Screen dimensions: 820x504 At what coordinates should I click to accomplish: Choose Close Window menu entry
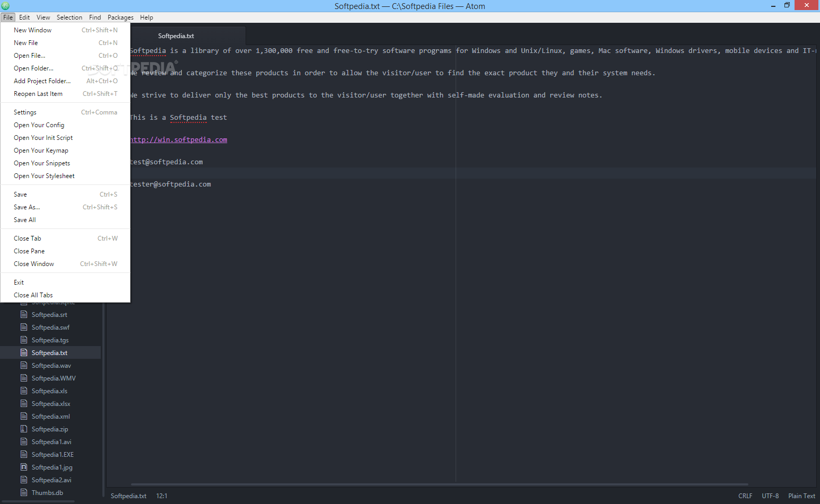(x=65, y=264)
